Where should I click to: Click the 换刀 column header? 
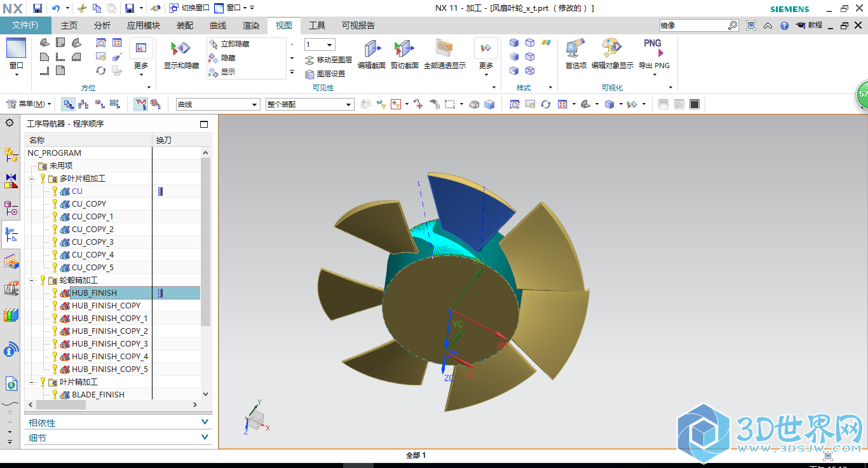click(163, 140)
